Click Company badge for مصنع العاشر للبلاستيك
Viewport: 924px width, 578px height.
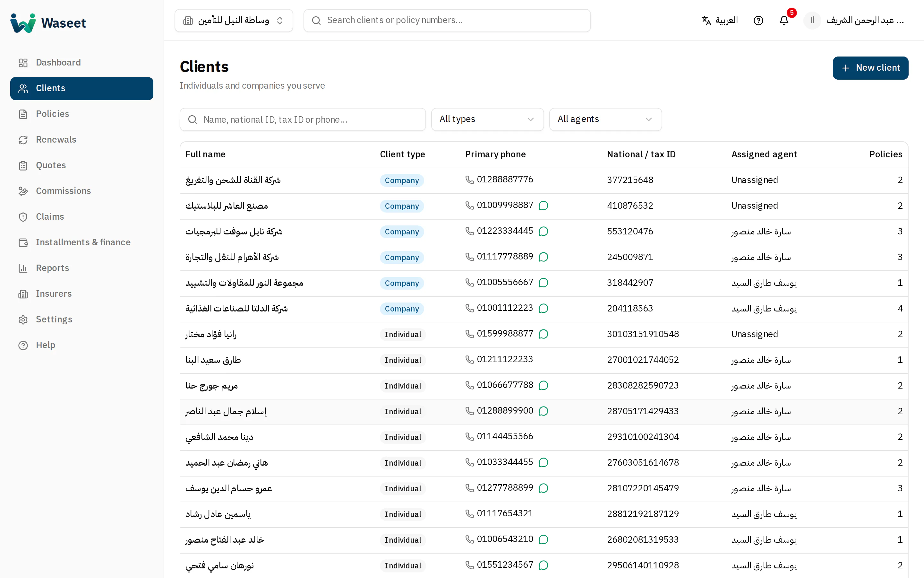click(x=402, y=206)
